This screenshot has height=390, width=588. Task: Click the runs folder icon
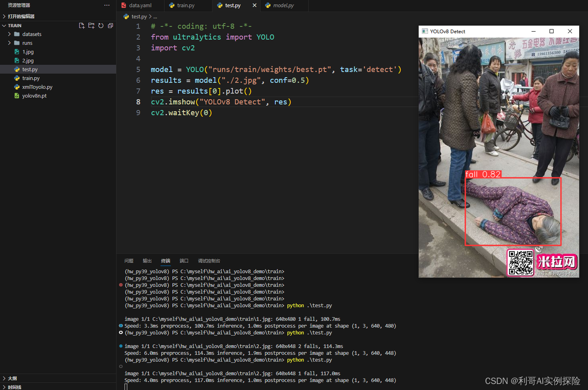click(17, 43)
